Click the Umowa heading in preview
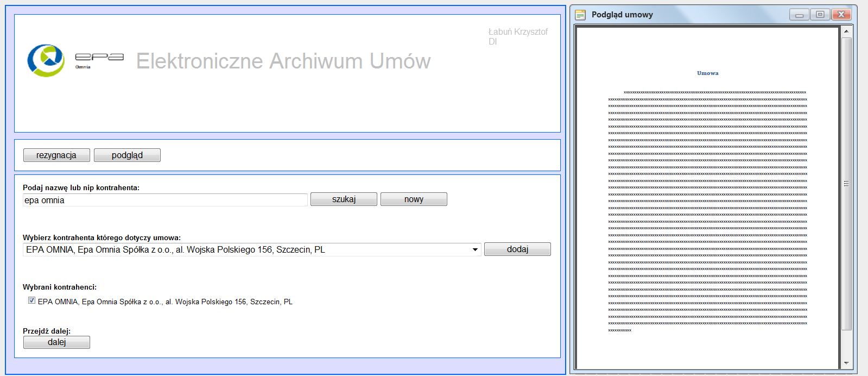 [x=707, y=73]
